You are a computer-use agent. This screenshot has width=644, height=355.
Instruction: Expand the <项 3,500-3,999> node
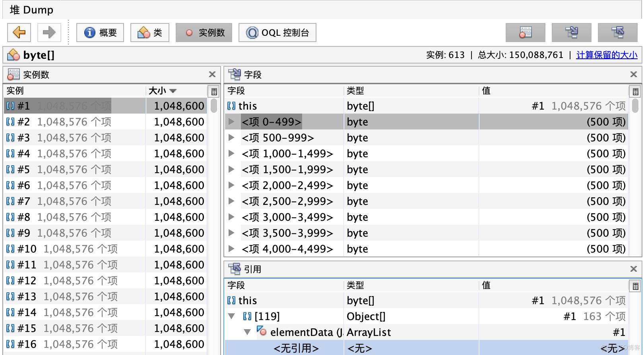(x=231, y=233)
